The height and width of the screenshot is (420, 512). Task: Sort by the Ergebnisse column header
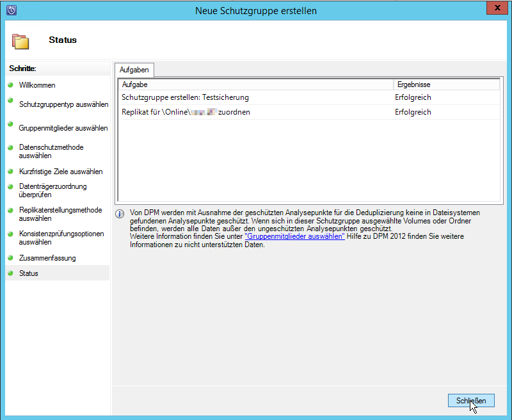445,85
